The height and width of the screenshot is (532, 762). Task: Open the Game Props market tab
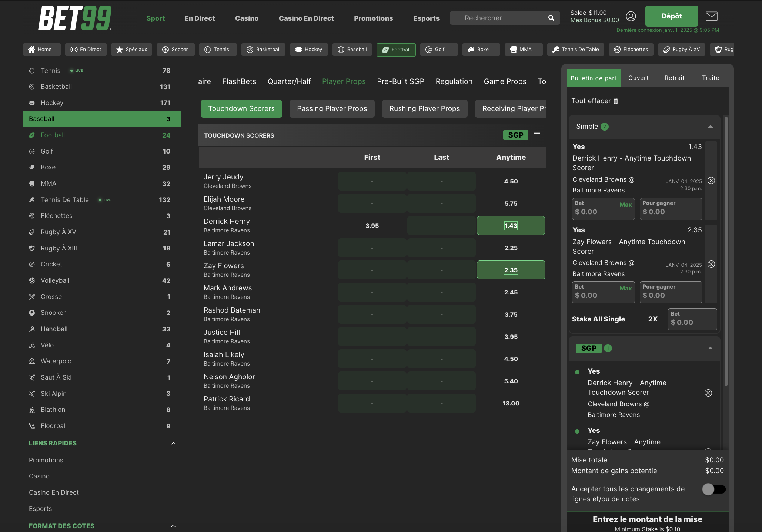505,81
